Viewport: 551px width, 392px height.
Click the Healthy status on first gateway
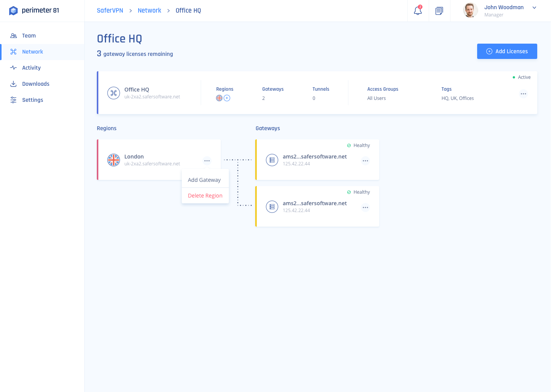pyautogui.click(x=359, y=145)
